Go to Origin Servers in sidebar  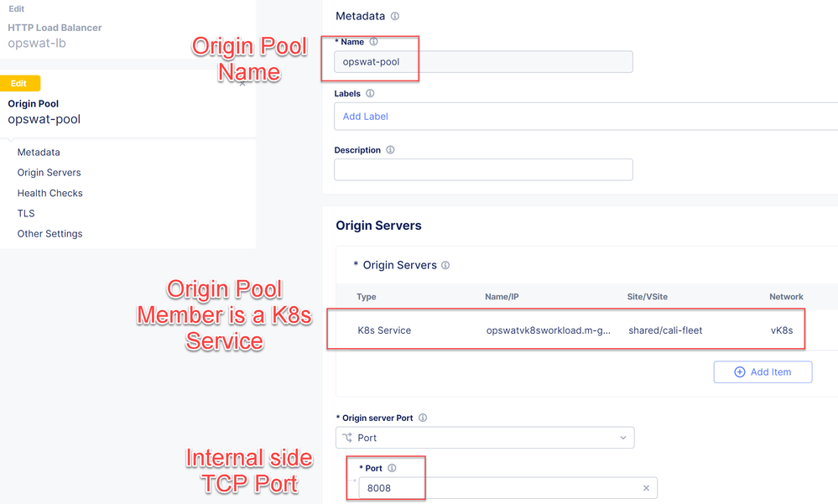(x=49, y=173)
